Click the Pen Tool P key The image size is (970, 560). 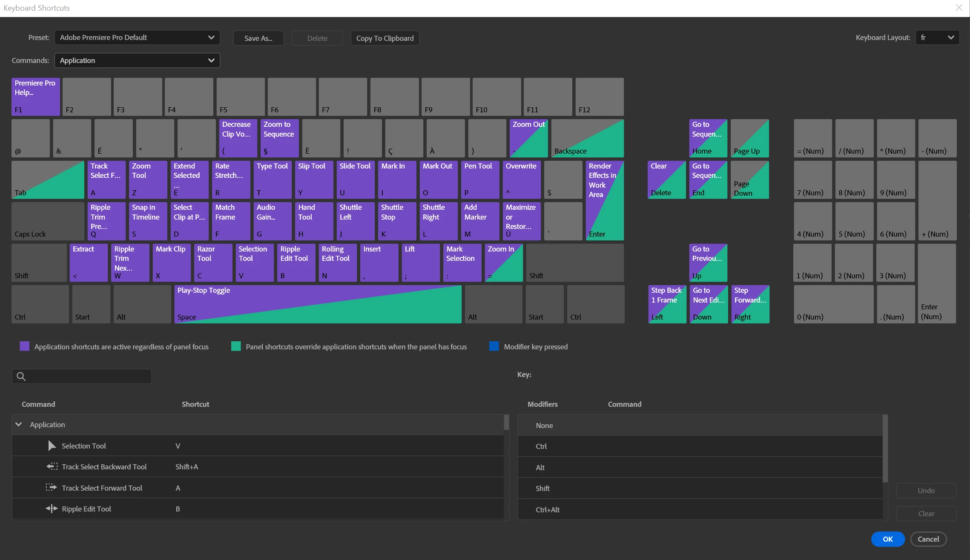click(x=480, y=179)
